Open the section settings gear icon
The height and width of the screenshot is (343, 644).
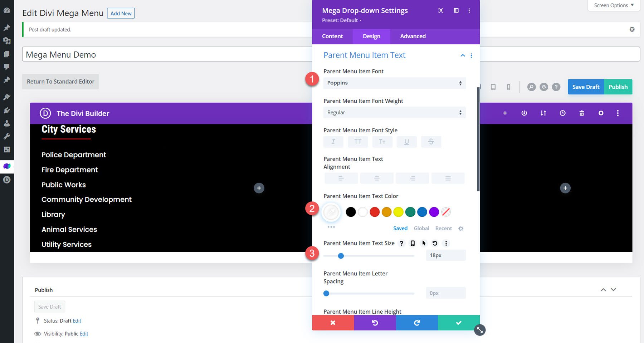point(601,113)
